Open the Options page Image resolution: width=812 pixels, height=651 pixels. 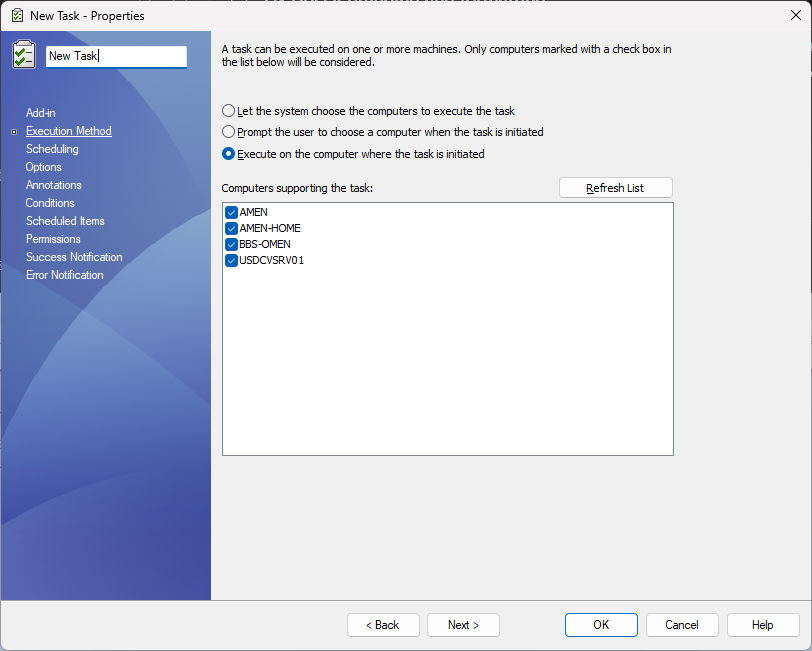(x=44, y=167)
